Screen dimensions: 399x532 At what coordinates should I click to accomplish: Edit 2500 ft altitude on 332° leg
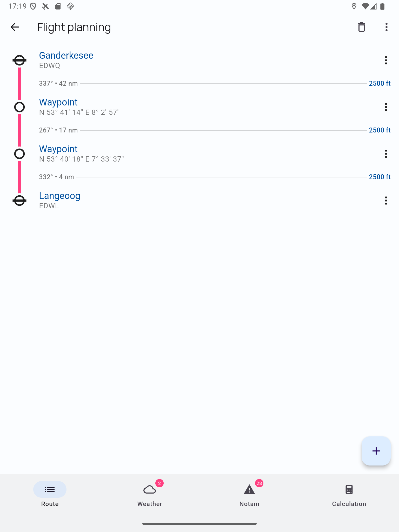[380, 177]
